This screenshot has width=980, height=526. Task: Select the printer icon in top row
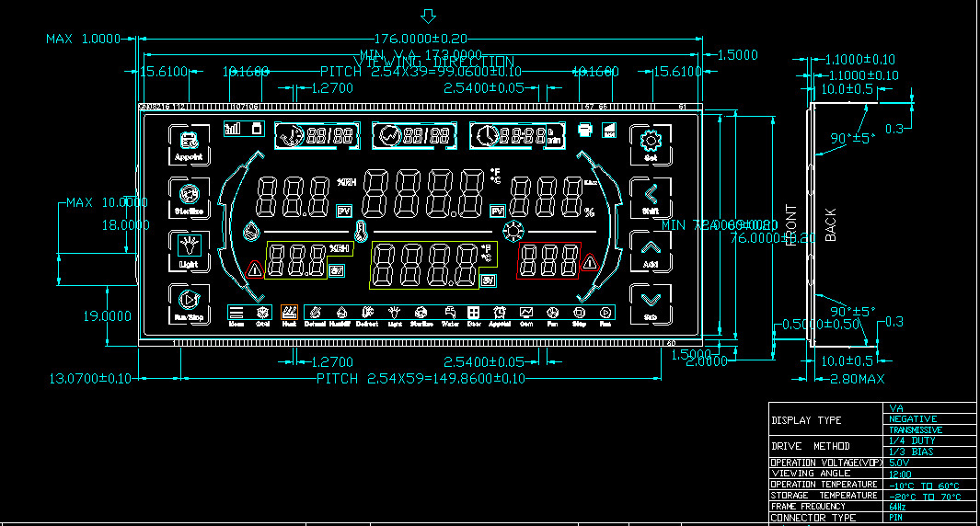[x=584, y=130]
